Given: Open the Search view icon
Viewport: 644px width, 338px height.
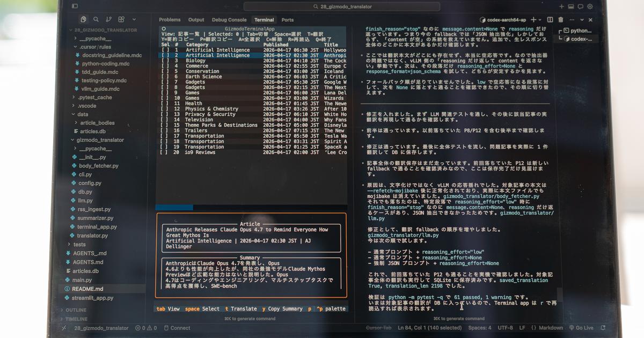Looking at the screenshot, I should [x=96, y=19].
